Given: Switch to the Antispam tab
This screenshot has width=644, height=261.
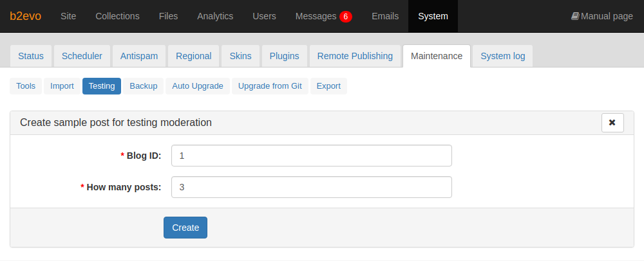Looking at the screenshot, I should [139, 56].
